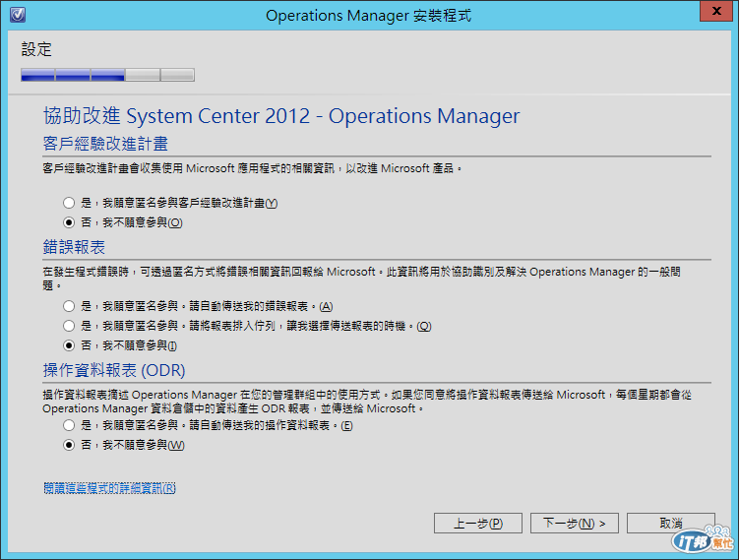The height and width of the screenshot is (560, 739).
Task: Click the Operations Manager 安裝程式 window title text
Action: coord(369,16)
